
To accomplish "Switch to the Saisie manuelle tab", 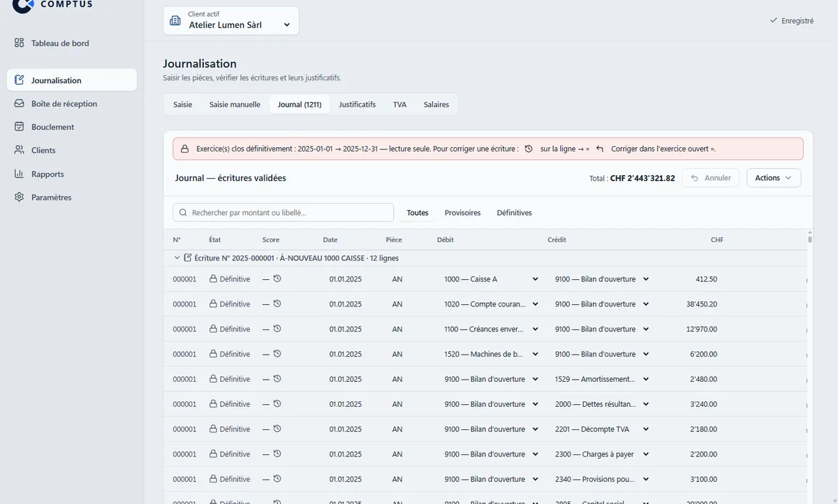I will point(235,104).
